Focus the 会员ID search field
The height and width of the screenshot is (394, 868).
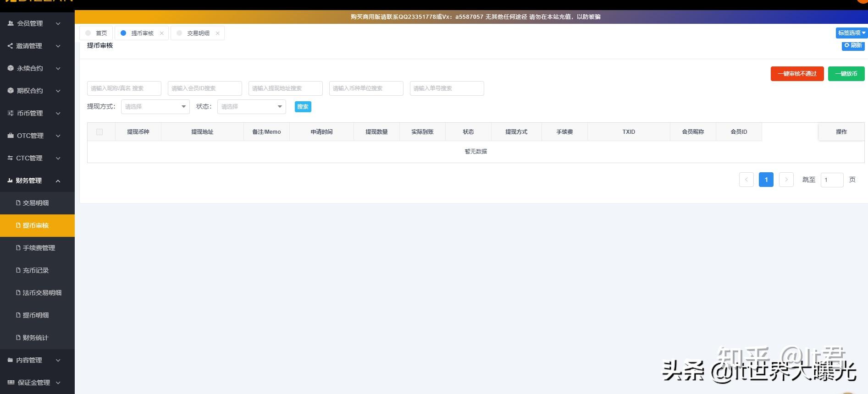tap(205, 88)
